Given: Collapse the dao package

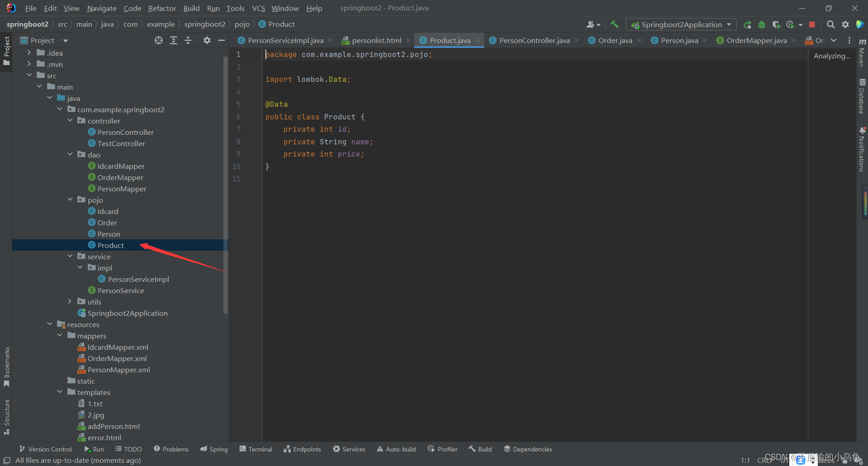Looking at the screenshot, I should click(x=70, y=155).
